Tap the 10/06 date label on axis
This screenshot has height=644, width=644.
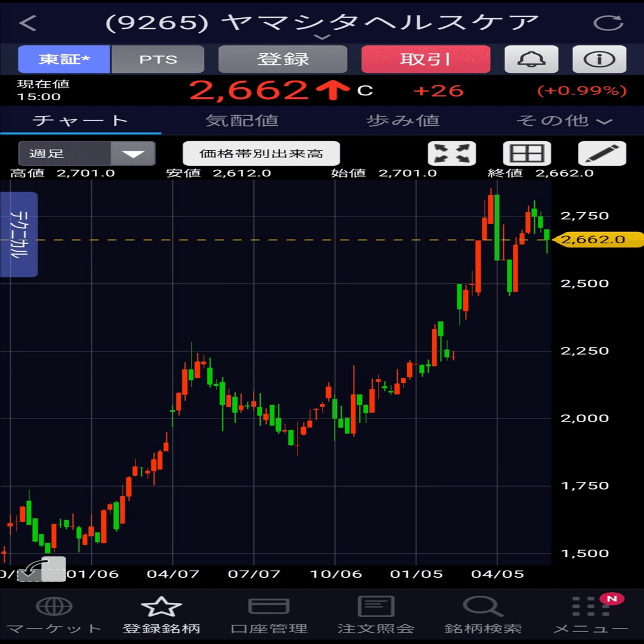click(x=336, y=574)
